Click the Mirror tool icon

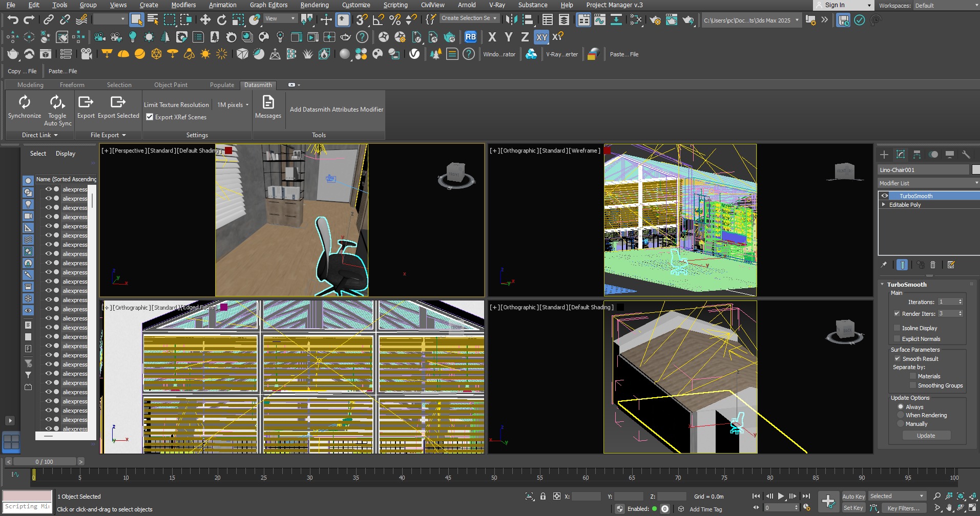point(511,20)
